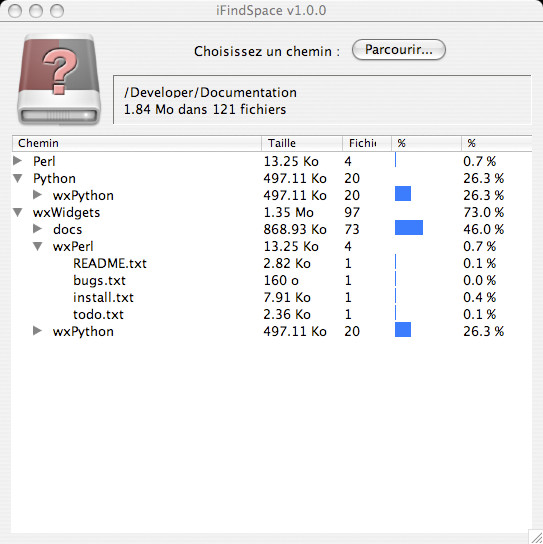The width and height of the screenshot is (543, 544).
Task: Expand wxPython under wxWidgets
Action: [37, 331]
